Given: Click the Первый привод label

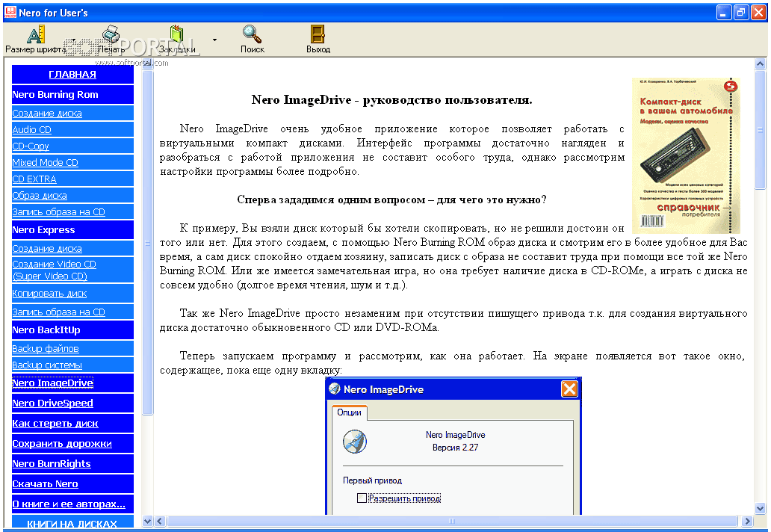Looking at the screenshot, I should pyautogui.click(x=372, y=480).
